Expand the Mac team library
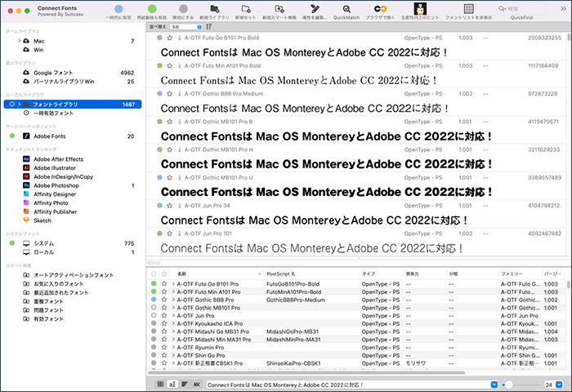Image resolution: width=572 pixels, height=392 pixels. (19, 41)
